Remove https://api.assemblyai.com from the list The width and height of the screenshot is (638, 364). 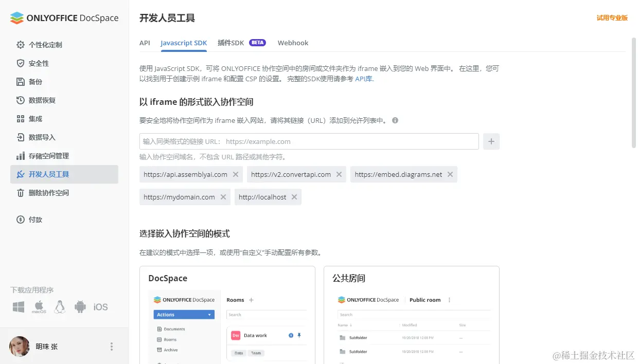pyautogui.click(x=236, y=174)
